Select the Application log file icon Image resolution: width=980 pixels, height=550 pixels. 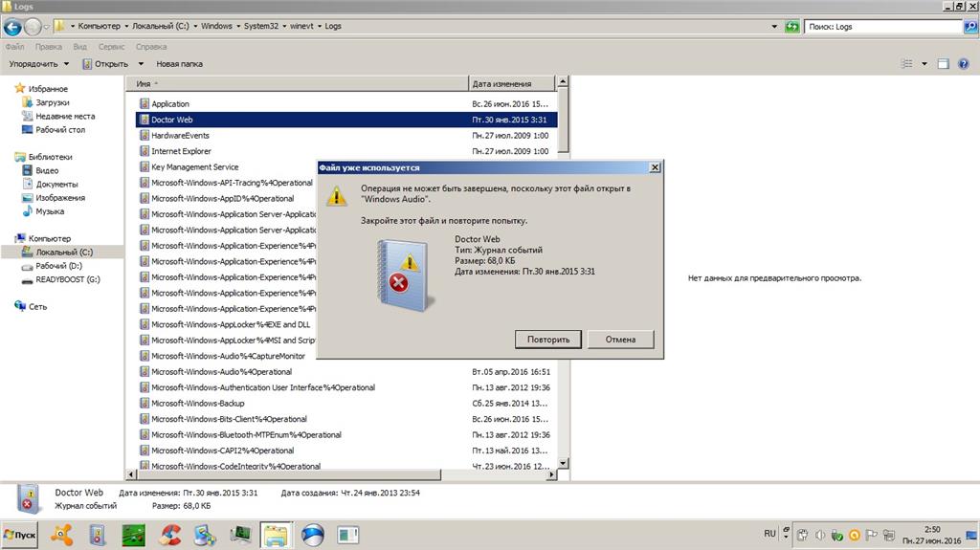(x=145, y=103)
